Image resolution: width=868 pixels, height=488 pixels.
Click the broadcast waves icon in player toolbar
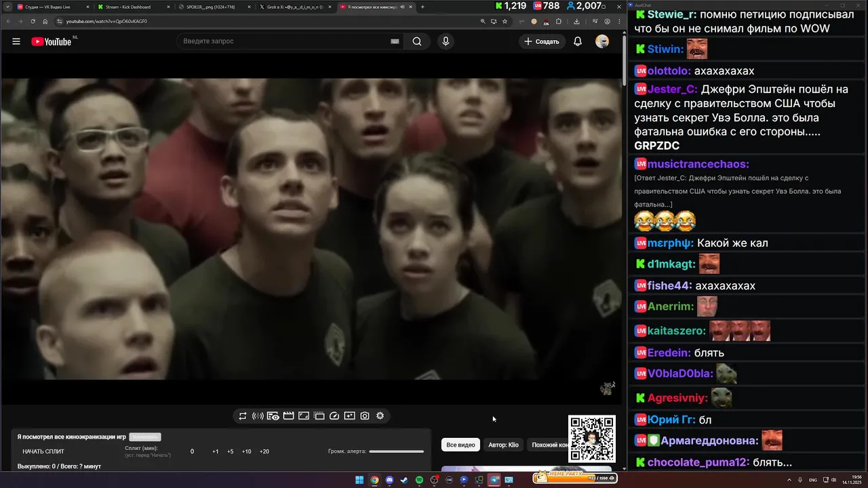point(258,416)
